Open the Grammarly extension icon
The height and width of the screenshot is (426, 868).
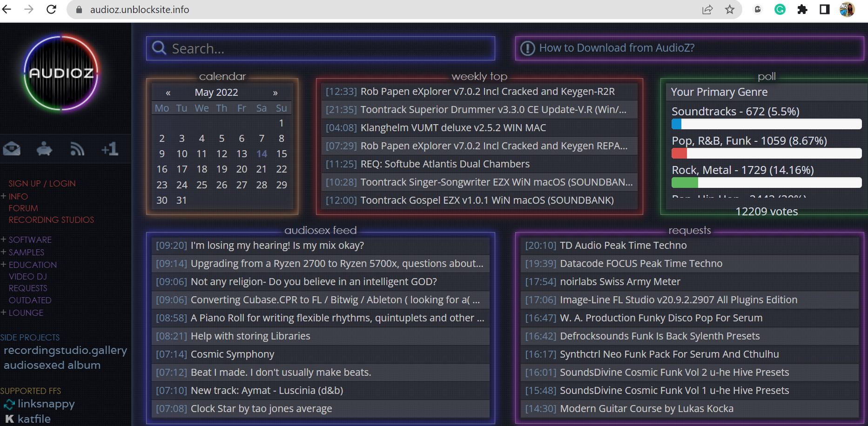[780, 9]
